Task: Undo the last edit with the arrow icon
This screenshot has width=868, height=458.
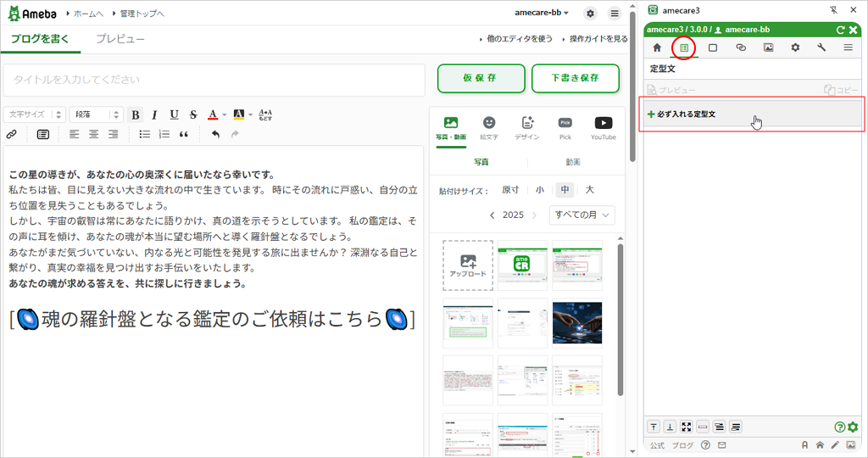Action: point(215,134)
